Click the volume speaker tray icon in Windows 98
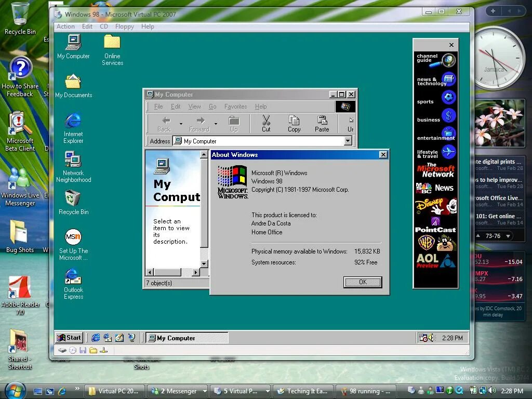Screen dimensions: 532x399 pyautogui.click(x=431, y=338)
